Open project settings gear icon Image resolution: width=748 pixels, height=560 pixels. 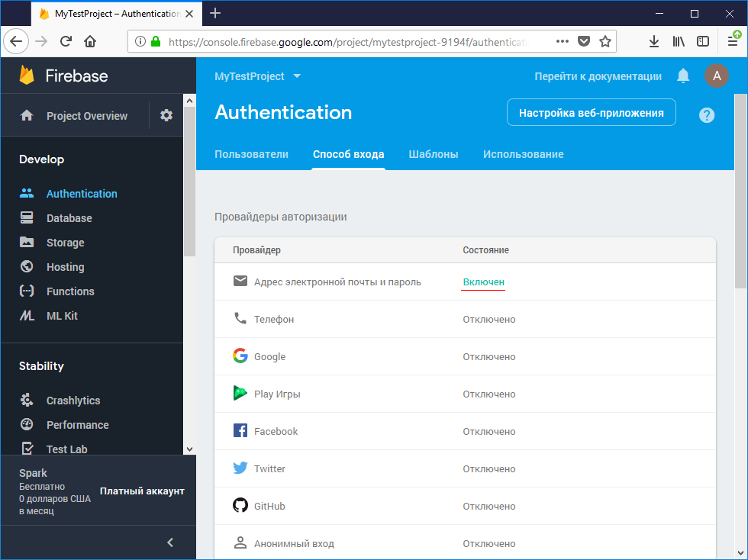tap(166, 115)
